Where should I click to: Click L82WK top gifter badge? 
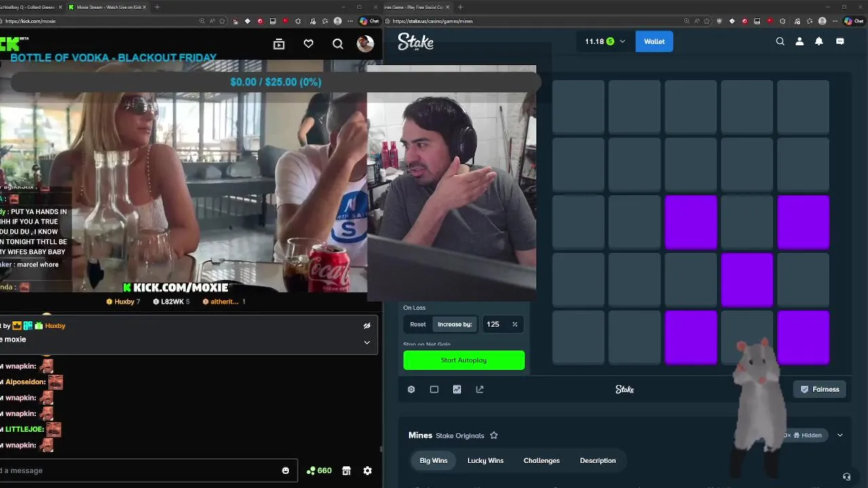point(172,302)
